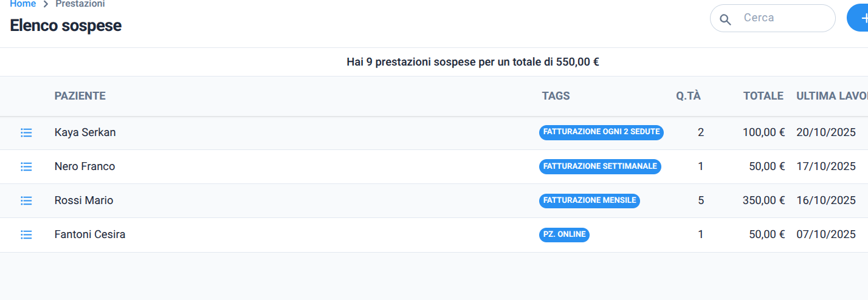
Task: Open patient Rossi Mario
Action: pyautogui.click(x=84, y=200)
